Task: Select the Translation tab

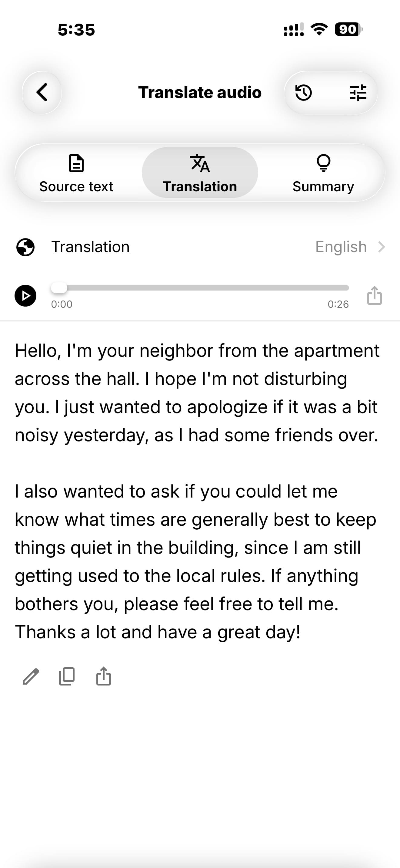Action: point(200,173)
